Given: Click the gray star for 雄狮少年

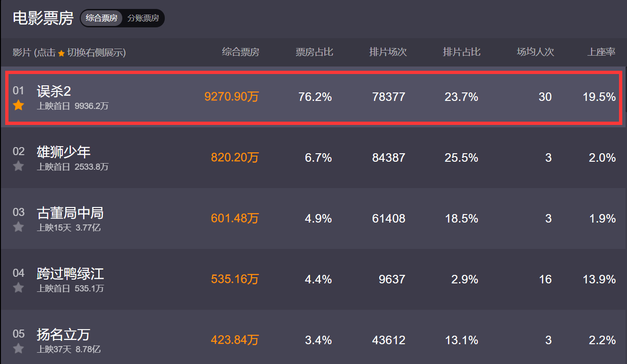Looking at the screenshot, I should (18, 166).
